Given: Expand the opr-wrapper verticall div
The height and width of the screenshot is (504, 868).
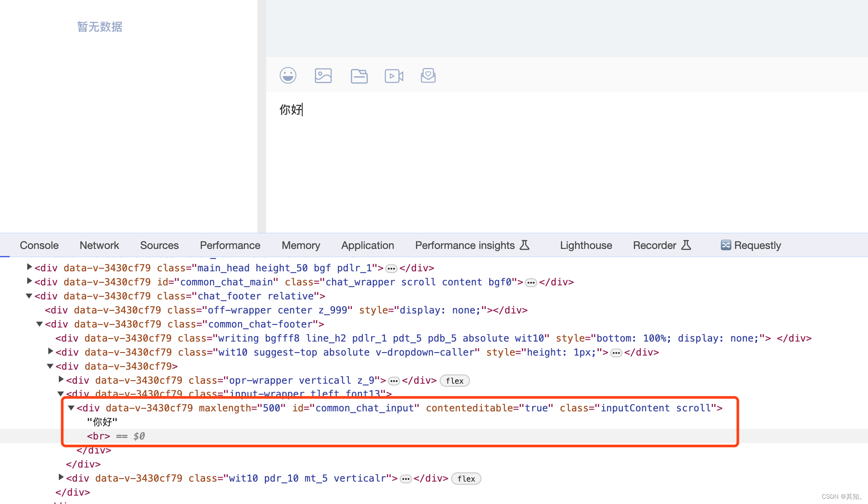Looking at the screenshot, I should pyautogui.click(x=61, y=379).
